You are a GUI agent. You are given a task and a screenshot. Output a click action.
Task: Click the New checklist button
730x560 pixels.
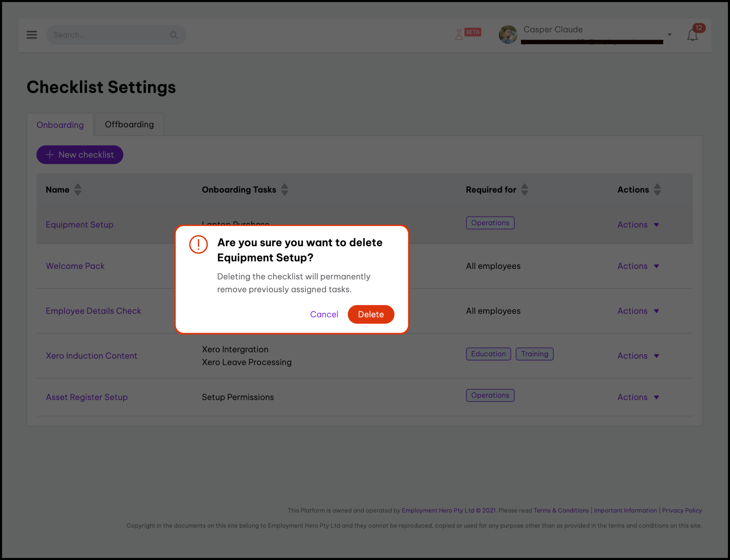click(80, 155)
